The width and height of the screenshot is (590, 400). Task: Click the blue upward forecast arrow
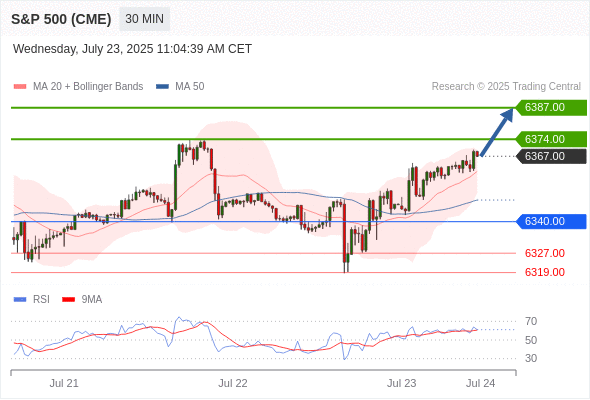click(x=497, y=132)
